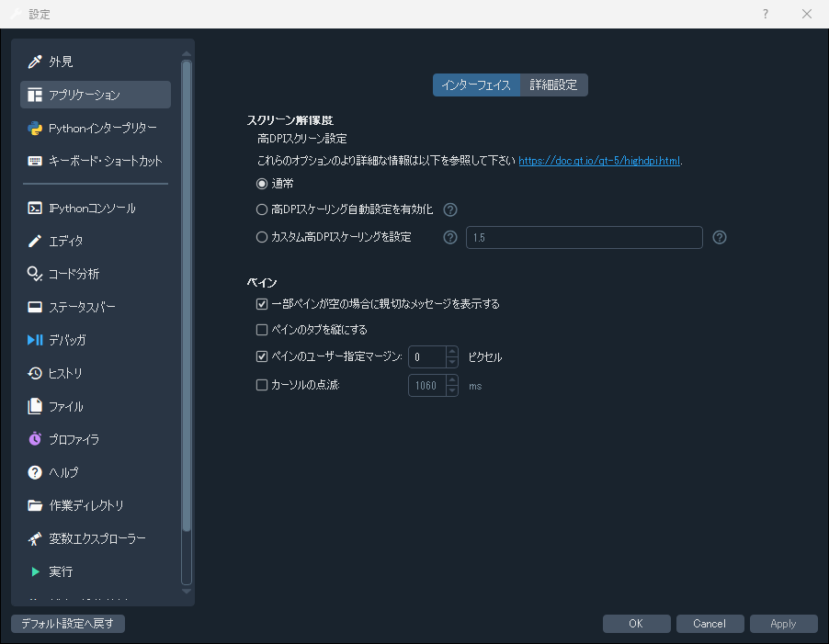Click the pane margin value field

[427, 357]
